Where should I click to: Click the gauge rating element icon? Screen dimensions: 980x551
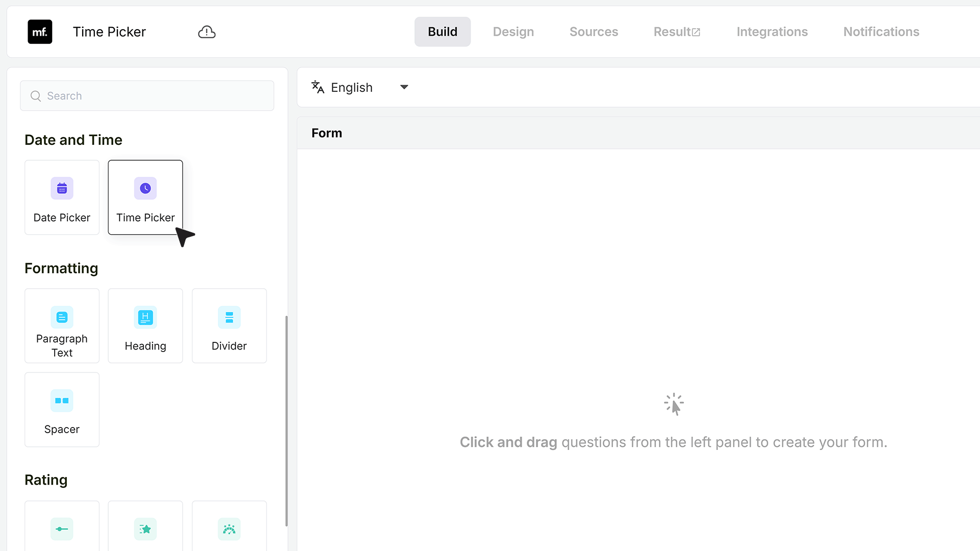pyautogui.click(x=229, y=529)
